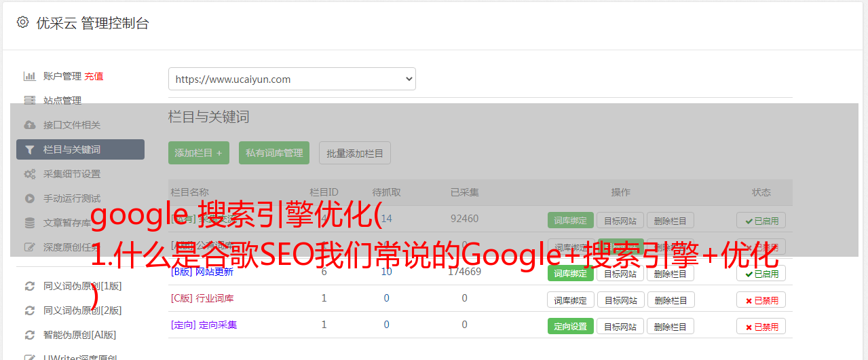868x360 pixels.
Task: Click 词库绑定 in the 92460 row
Action: pos(571,220)
